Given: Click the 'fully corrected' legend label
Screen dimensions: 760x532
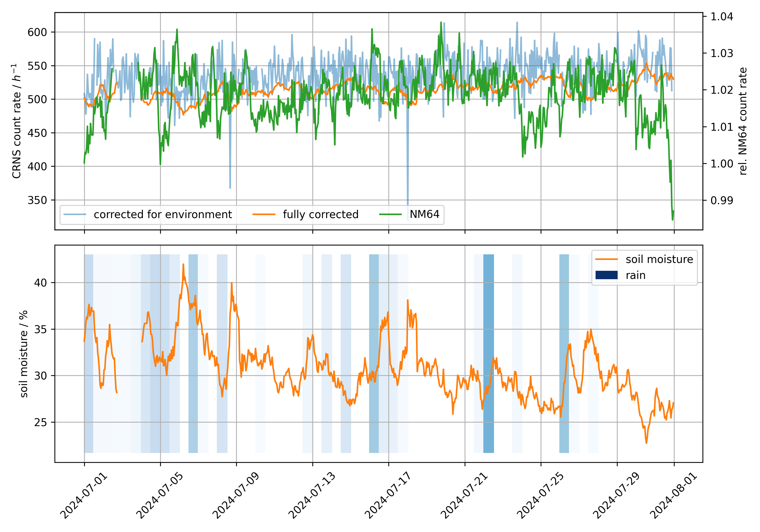Looking at the screenshot, I should pos(320,215).
